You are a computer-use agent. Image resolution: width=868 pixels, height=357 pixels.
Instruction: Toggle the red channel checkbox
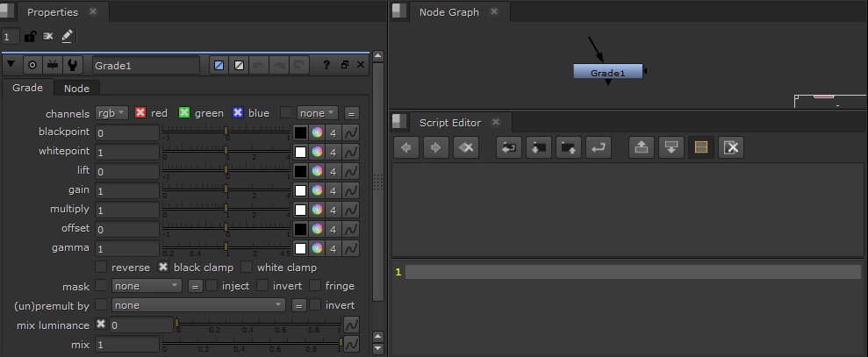tap(140, 113)
